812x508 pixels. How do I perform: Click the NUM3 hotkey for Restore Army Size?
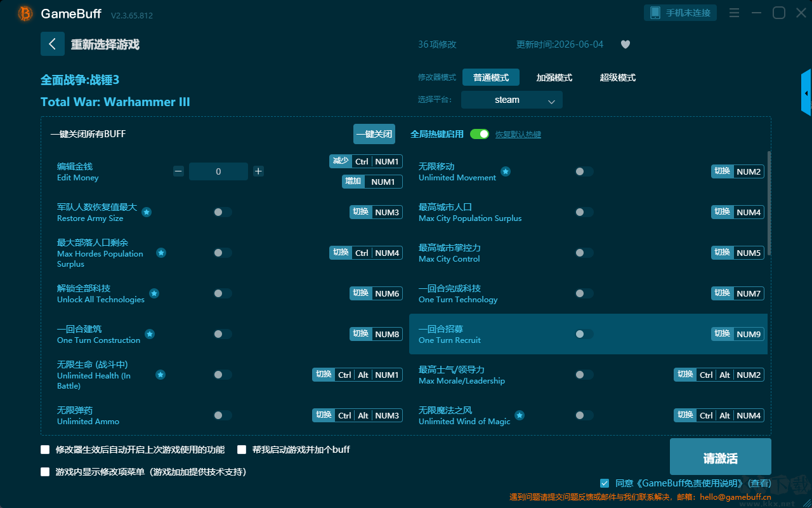[x=376, y=212]
